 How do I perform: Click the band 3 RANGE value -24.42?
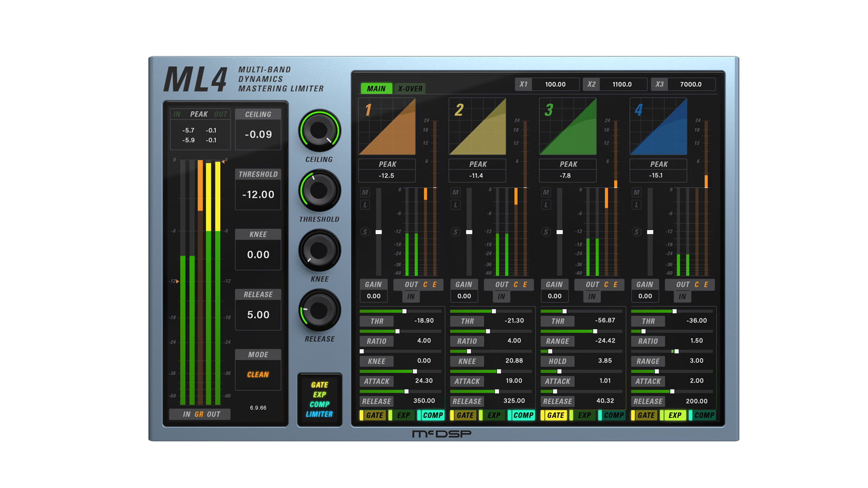click(x=605, y=341)
